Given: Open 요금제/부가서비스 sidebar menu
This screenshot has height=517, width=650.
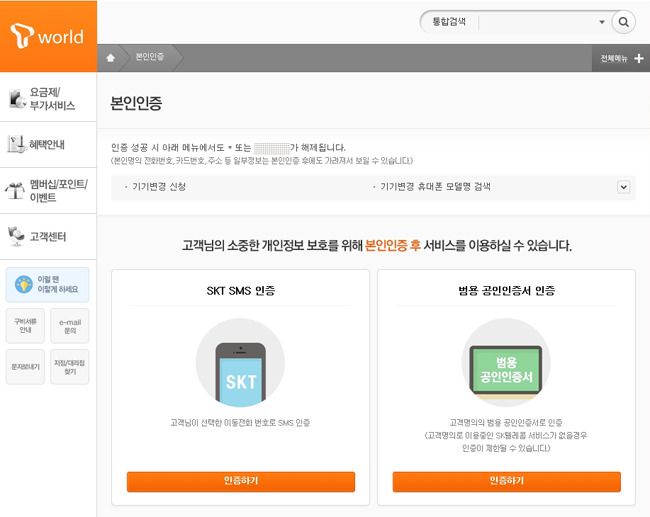Looking at the screenshot, I should [48, 99].
